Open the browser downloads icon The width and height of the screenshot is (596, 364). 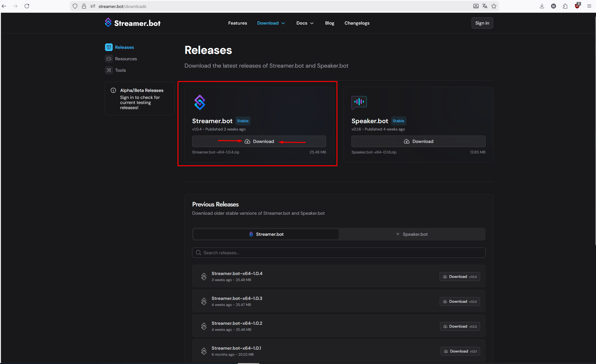[x=542, y=6]
